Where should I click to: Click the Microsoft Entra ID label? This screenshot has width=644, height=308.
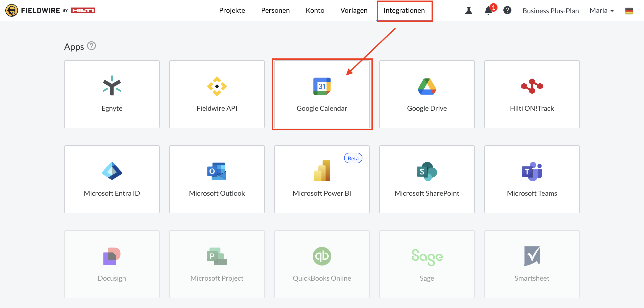pyautogui.click(x=112, y=193)
